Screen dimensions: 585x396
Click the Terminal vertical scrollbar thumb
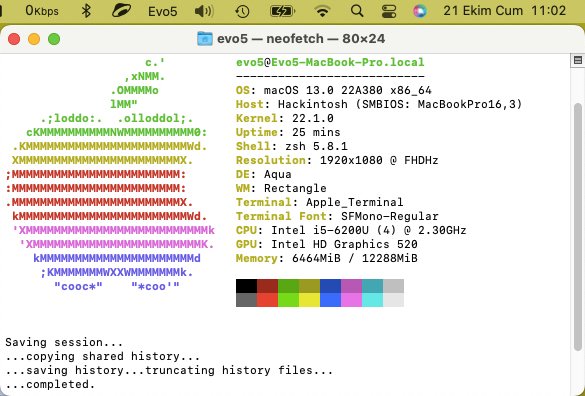pos(578,226)
